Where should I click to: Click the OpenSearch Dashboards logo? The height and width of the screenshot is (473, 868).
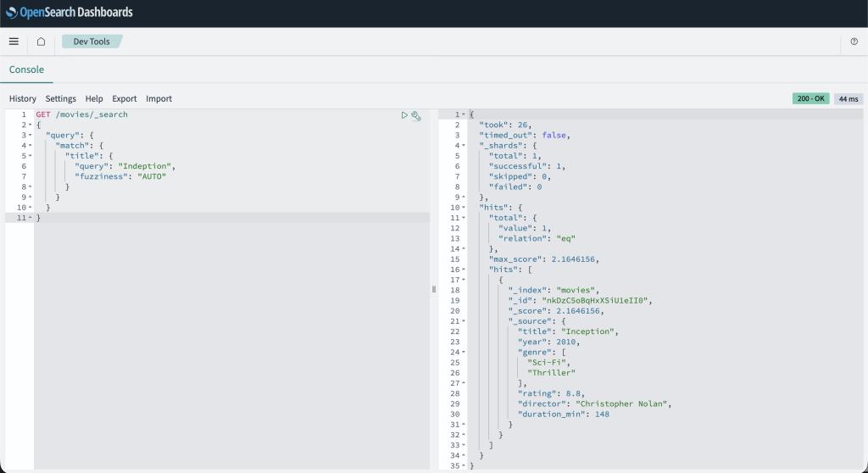tap(70, 13)
